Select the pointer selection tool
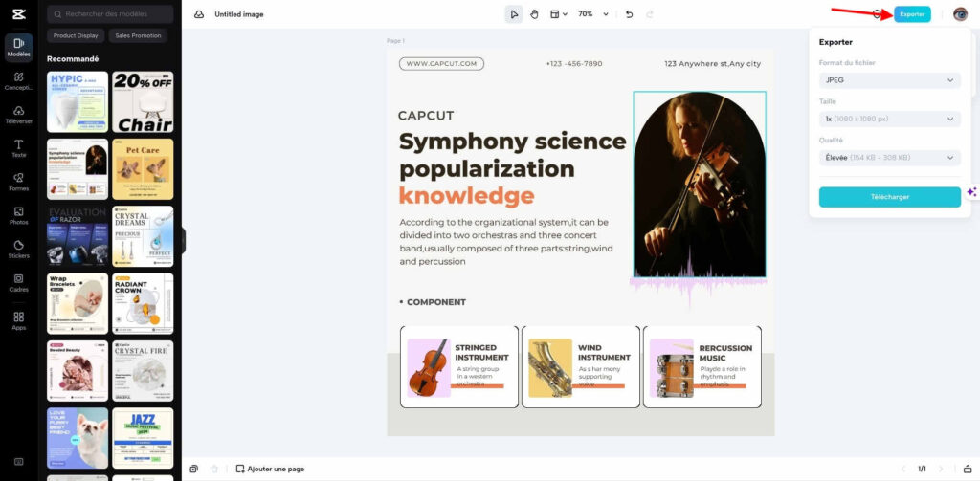The image size is (980, 481). tap(514, 14)
